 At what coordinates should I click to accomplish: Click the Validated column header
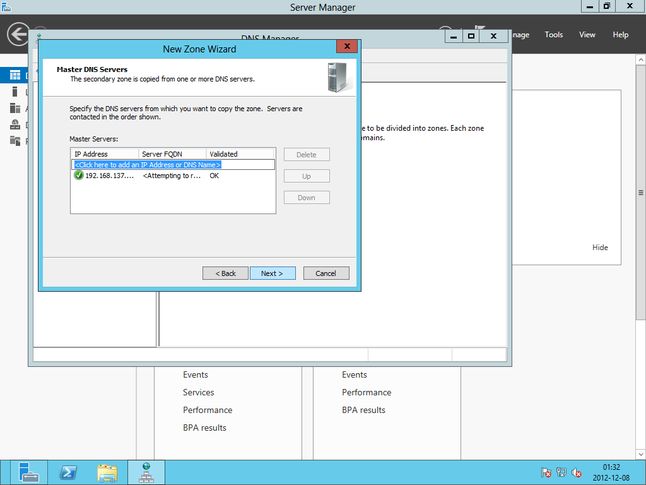(241, 154)
